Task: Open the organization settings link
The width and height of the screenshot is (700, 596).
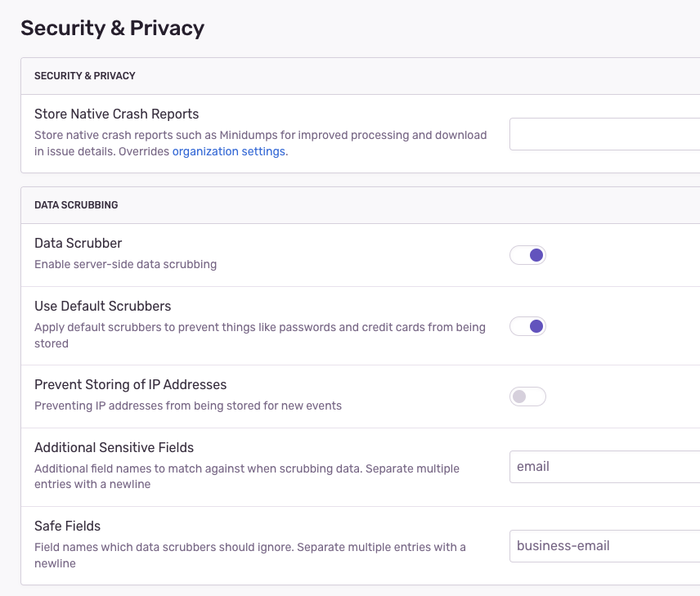Action: tap(228, 151)
